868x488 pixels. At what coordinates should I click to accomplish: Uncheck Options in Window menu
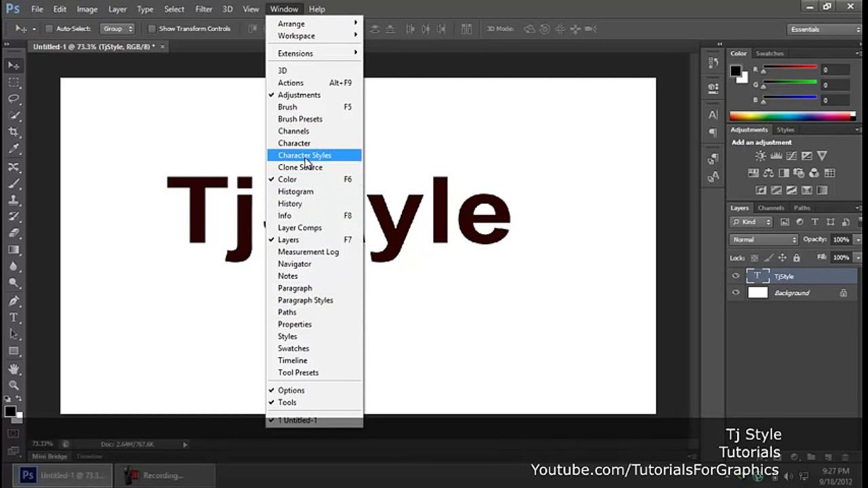[314, 390]
